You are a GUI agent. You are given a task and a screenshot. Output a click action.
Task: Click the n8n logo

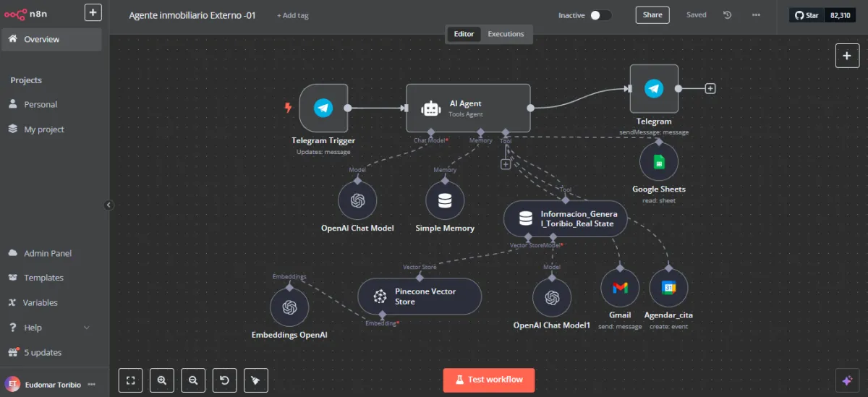[26, 14]
